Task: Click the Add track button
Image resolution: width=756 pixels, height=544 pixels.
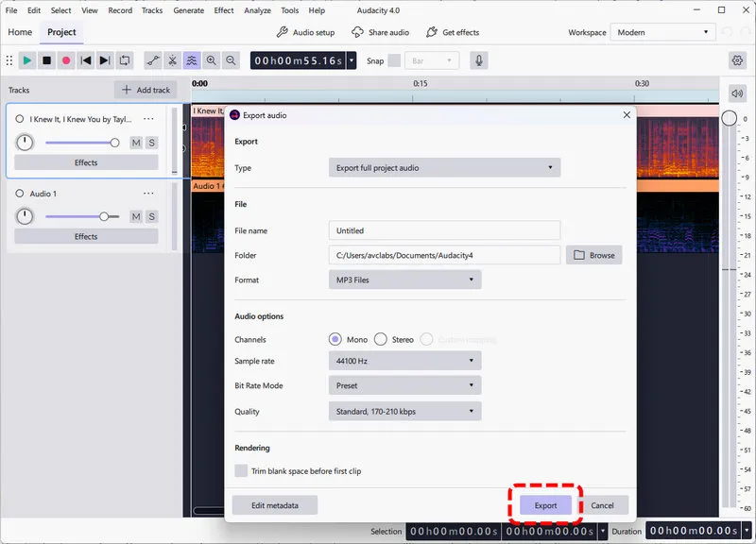Action: [146, 90]
